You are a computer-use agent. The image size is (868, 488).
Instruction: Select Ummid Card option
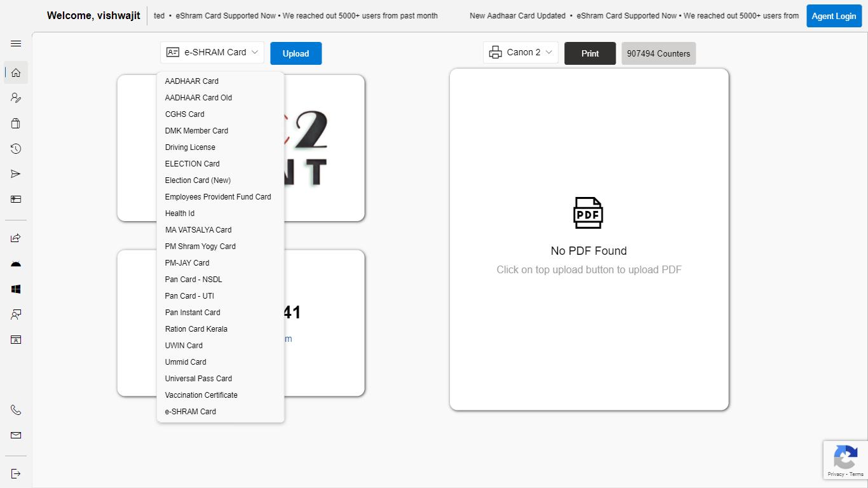tap(220, 362)
